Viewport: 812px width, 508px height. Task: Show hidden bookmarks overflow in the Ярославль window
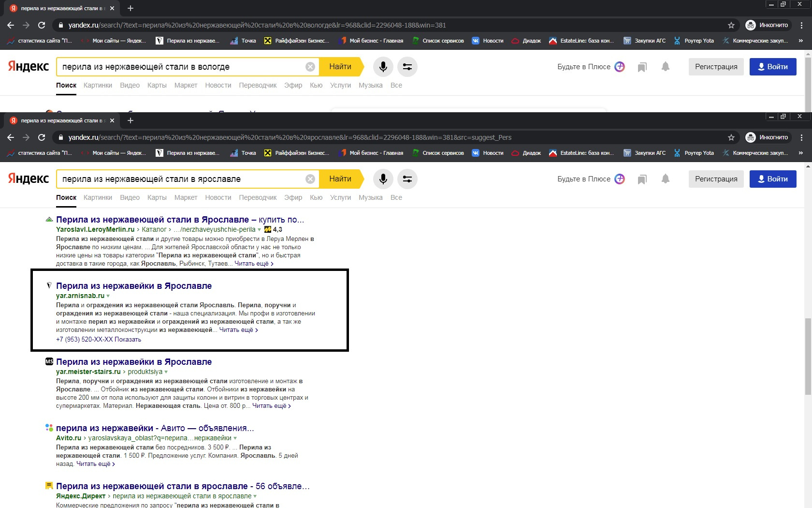coord(801,153)
